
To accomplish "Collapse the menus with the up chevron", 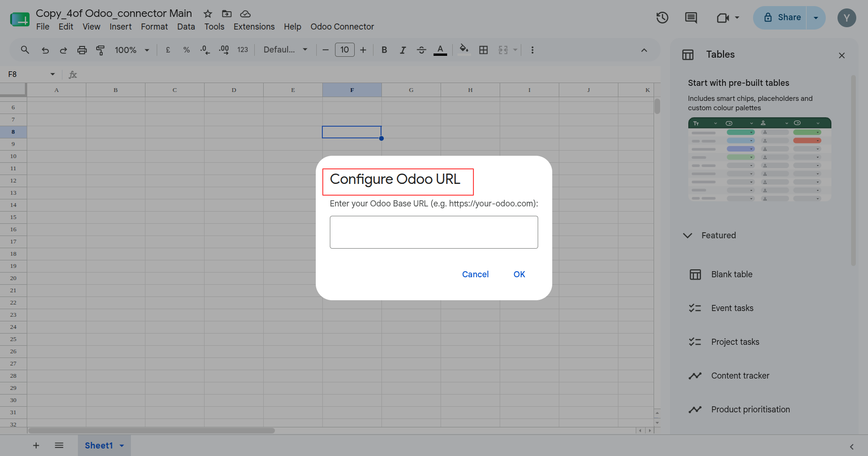I will pos(644,50).
